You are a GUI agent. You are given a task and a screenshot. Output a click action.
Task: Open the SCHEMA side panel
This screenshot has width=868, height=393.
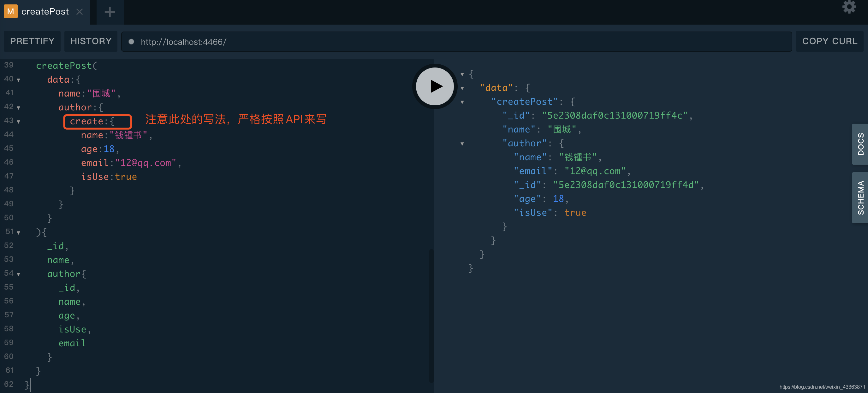pyautogui.click(x=860, y=198)
